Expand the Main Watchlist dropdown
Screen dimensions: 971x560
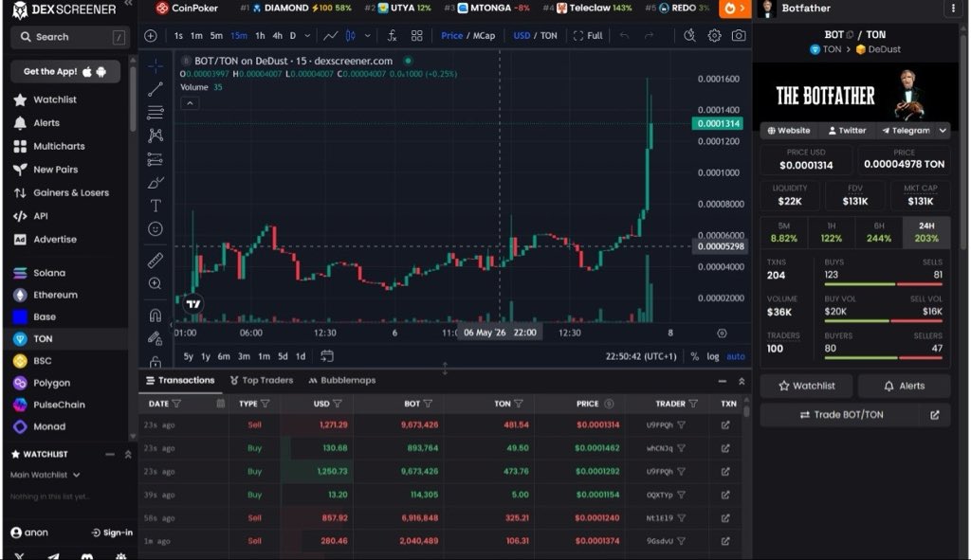(x=46, y=476)
